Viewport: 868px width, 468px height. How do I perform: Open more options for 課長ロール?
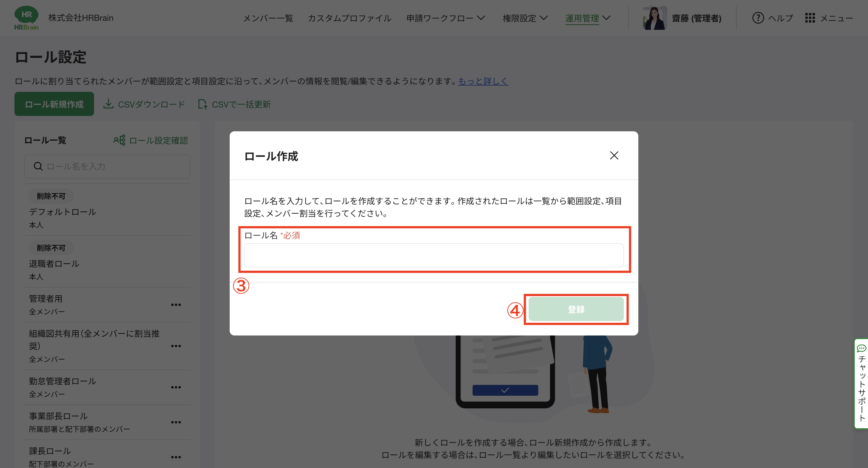176,457
